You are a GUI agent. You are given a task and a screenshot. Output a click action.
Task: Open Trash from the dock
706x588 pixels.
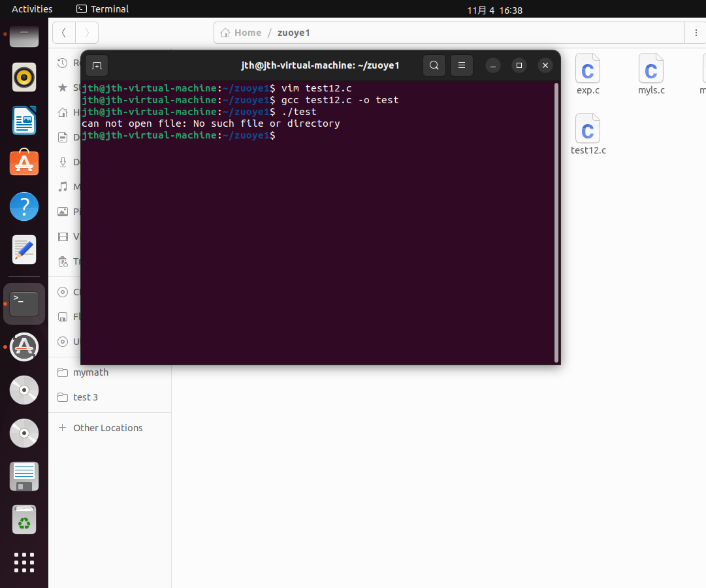[x=24, y=519]
